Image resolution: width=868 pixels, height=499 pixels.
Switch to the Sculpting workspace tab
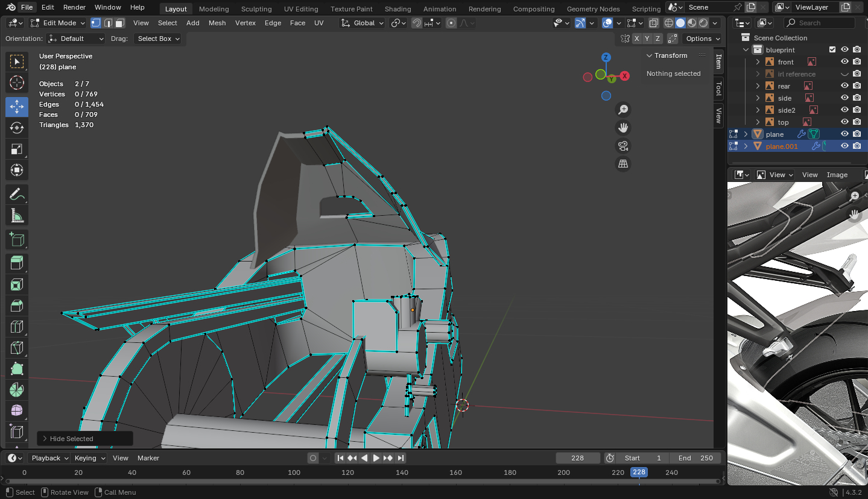click(x=256, y=9)
